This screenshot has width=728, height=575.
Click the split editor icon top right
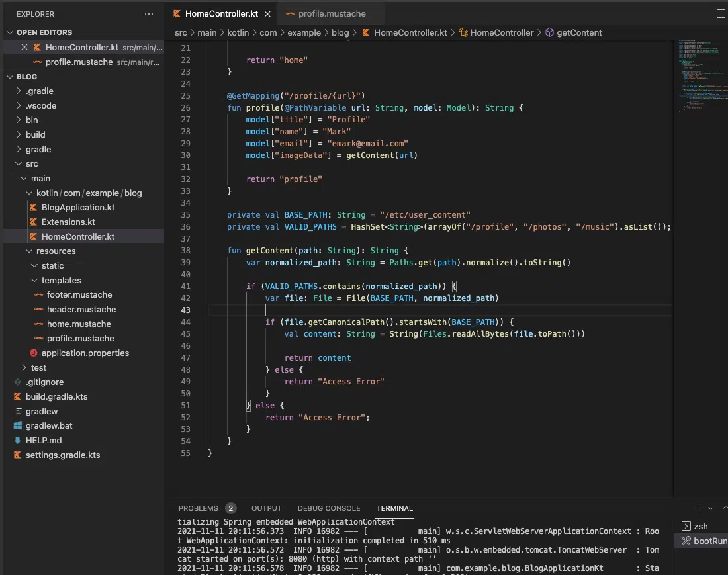tap(721, 13)
